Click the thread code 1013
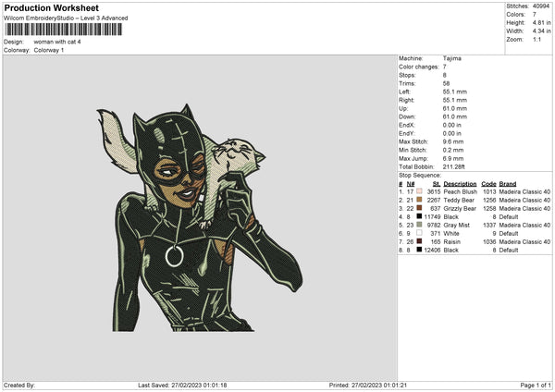The image size is (555, 392). point(489,191)
